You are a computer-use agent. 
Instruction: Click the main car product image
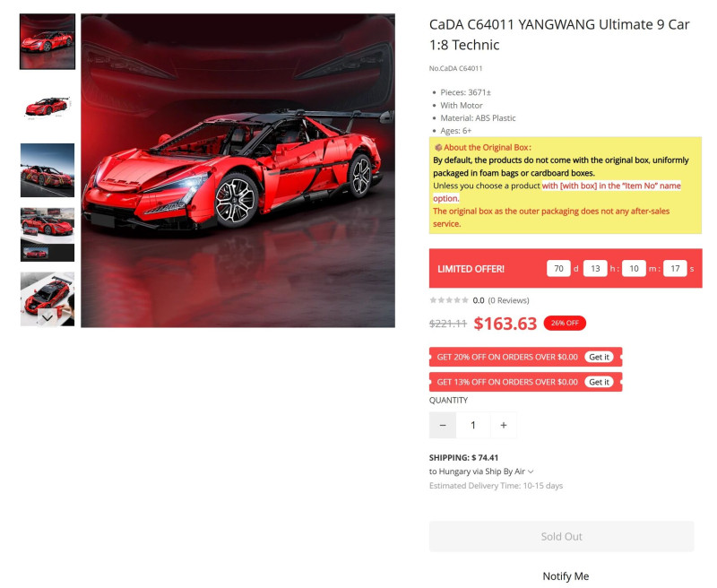coord(238,170)
